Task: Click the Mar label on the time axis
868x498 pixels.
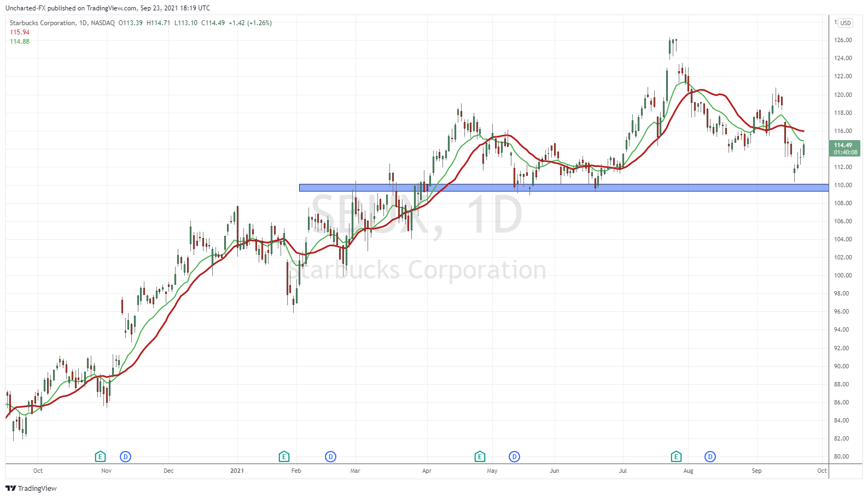Action: point(356,471)
